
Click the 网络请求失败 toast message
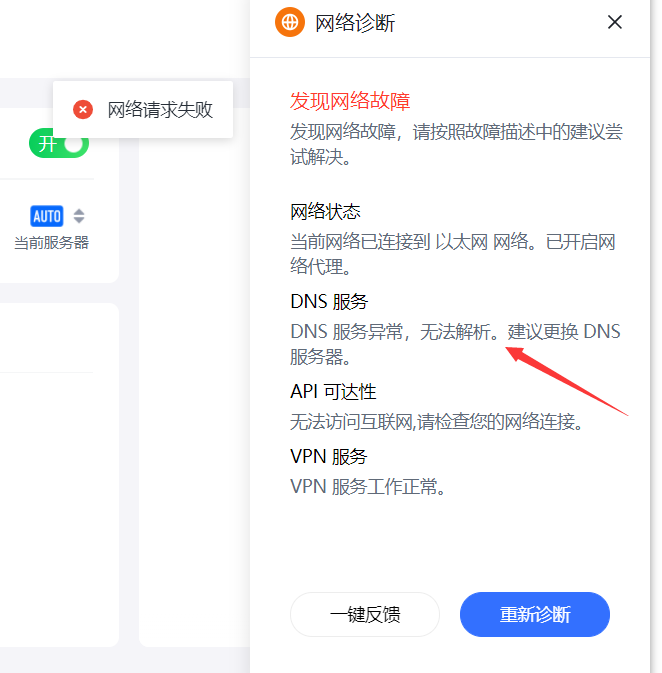(160, 110)
